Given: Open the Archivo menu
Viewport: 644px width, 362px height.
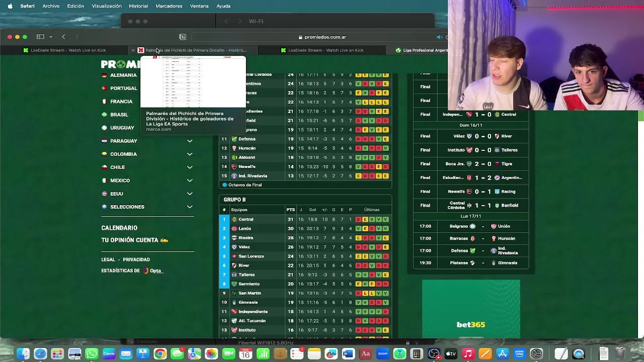Looking at the screenshot, I should tap(51, 6).
